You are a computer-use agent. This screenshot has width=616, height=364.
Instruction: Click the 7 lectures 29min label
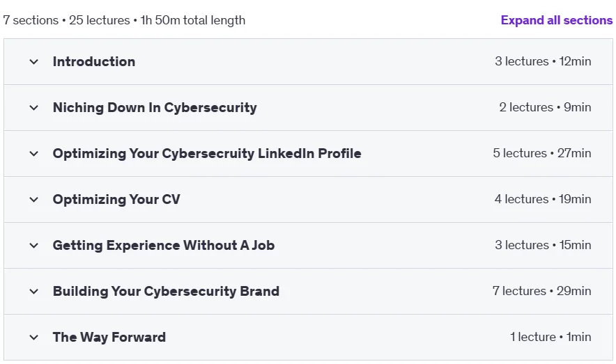tap(541, 291)
